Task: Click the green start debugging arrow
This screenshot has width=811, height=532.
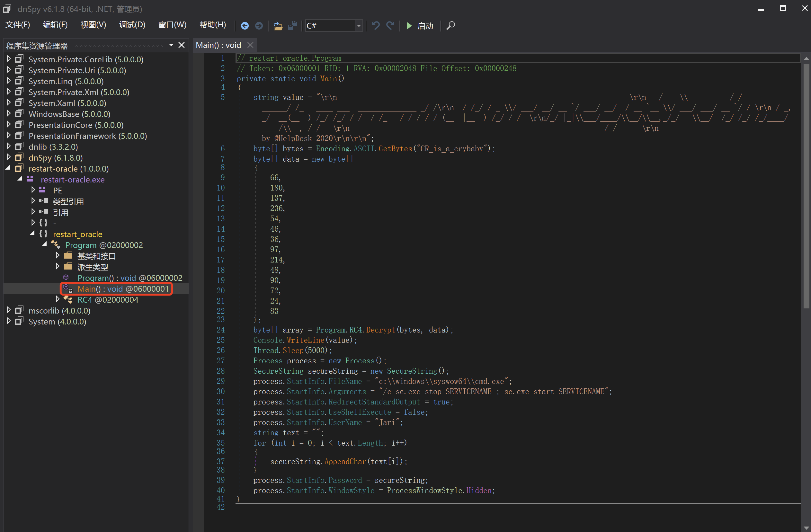Action: 409,26
